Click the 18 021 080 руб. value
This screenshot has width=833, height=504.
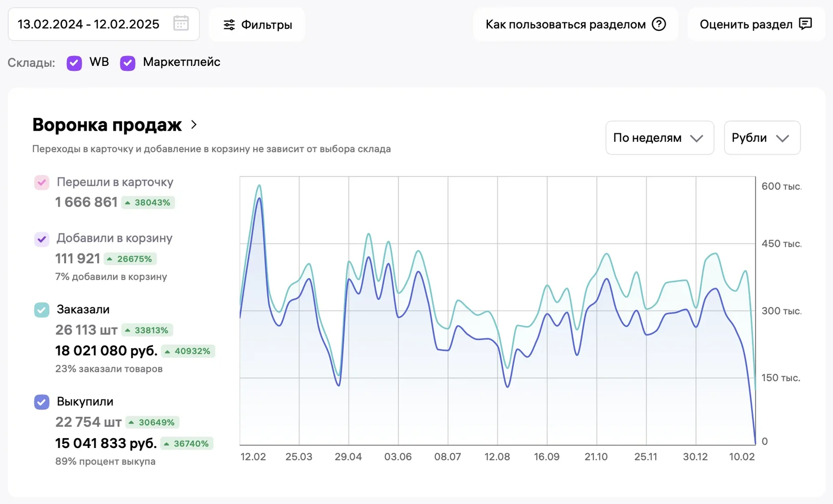106,351
